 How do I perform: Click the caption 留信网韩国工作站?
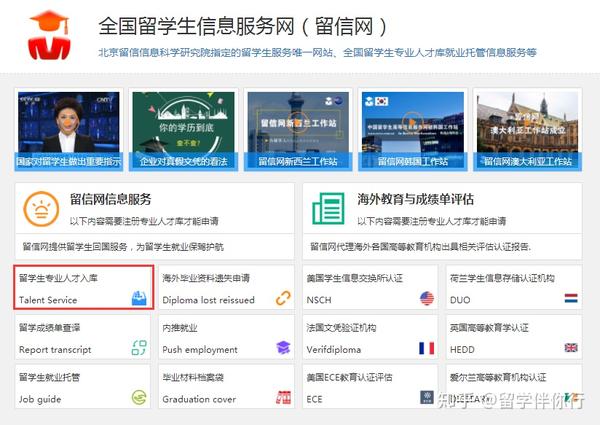413,161
